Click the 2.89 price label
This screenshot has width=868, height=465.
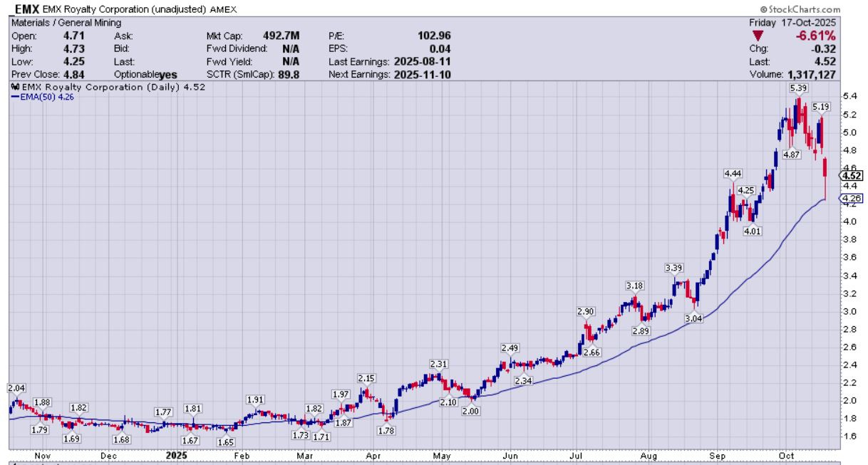[x=641, y=332]
